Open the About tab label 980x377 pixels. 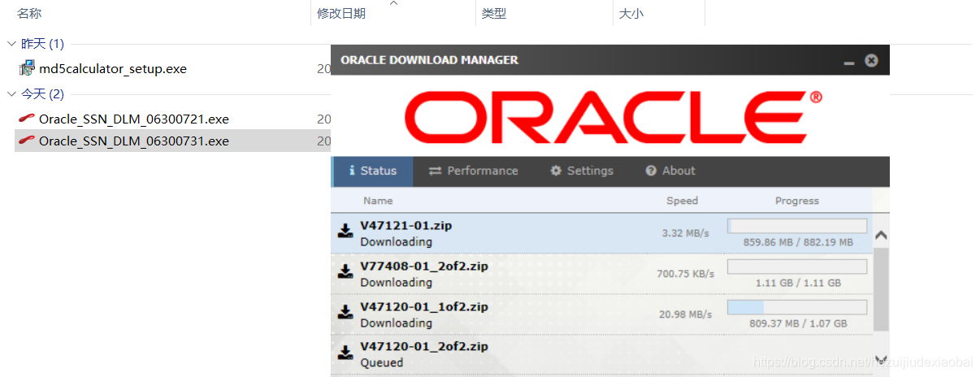679,171
